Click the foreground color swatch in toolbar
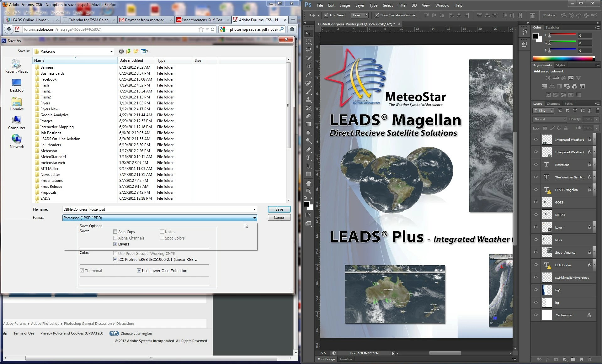 [307, 204]
